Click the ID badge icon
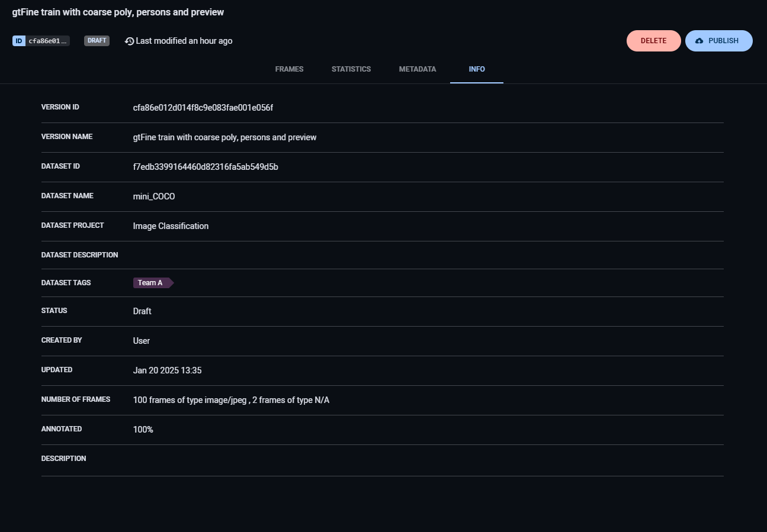The width and height of the screenshot is (767, 532). pos(18,40)
